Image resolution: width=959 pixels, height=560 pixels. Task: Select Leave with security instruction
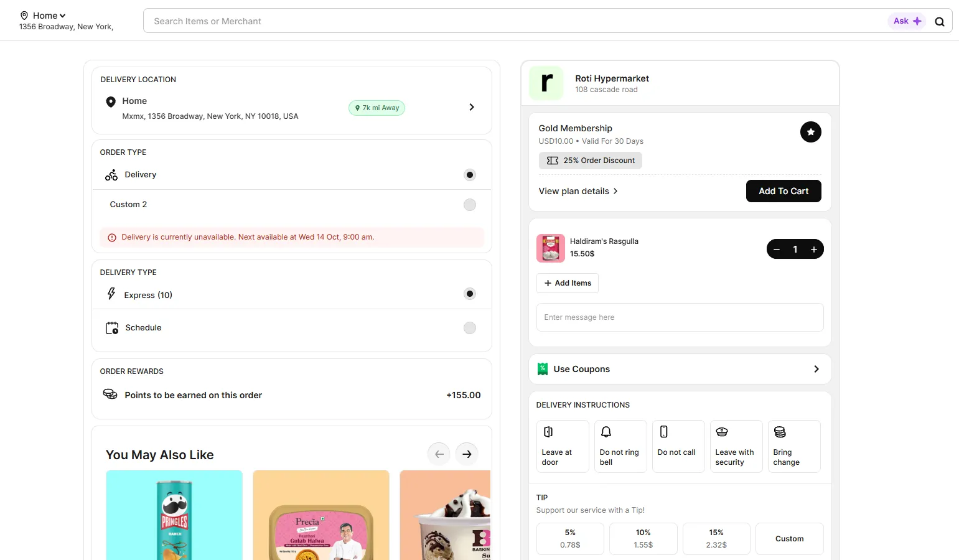(736, 447)
